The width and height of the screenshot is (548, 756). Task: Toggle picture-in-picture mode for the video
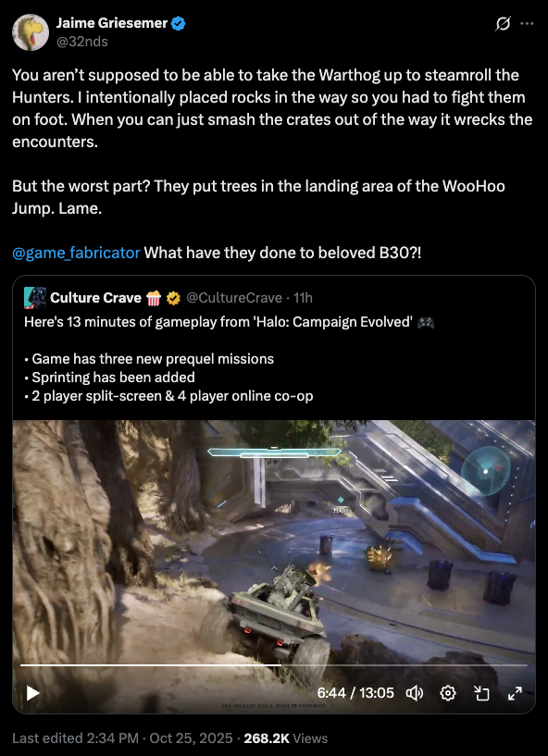[481, 693]
